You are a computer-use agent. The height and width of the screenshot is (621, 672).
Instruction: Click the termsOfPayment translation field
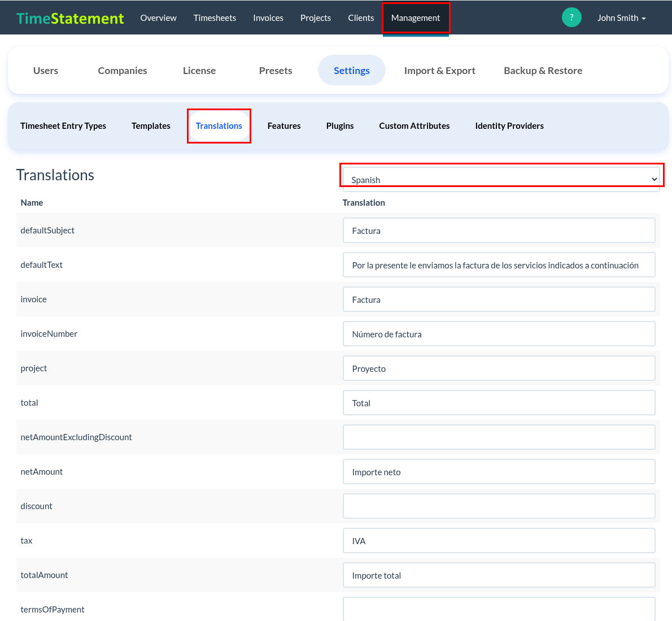(x=499, y=609)
